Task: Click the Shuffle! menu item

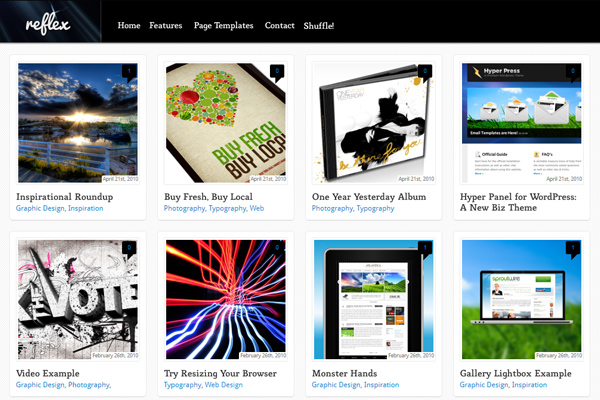Action: point(319,26)
